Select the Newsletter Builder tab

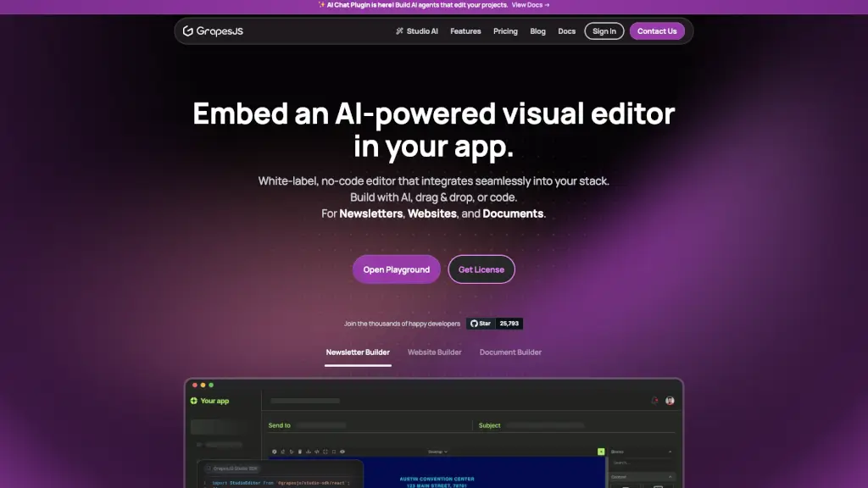pos(358,352)
